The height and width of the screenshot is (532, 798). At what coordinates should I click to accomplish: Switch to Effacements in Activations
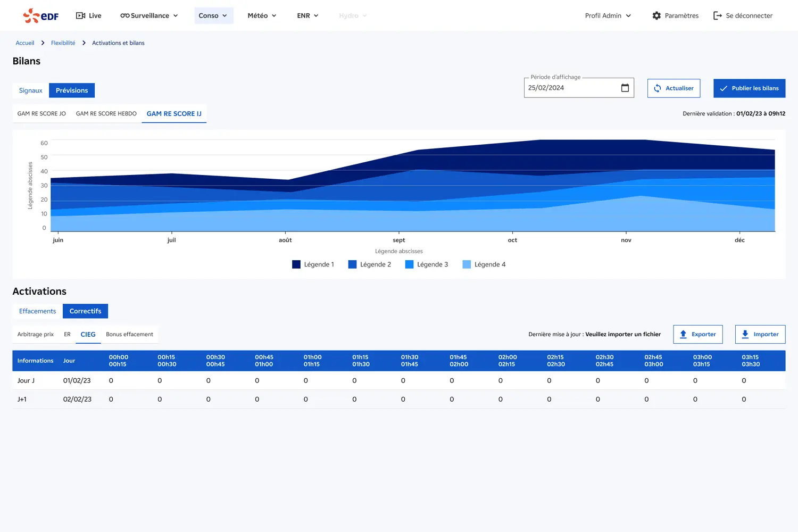tap(37, 311)
